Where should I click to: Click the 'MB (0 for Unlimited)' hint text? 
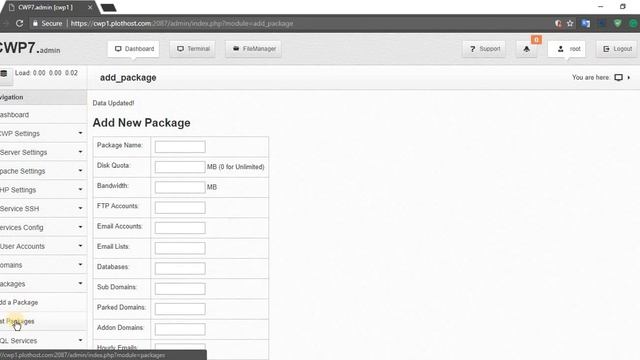(236, 167)
